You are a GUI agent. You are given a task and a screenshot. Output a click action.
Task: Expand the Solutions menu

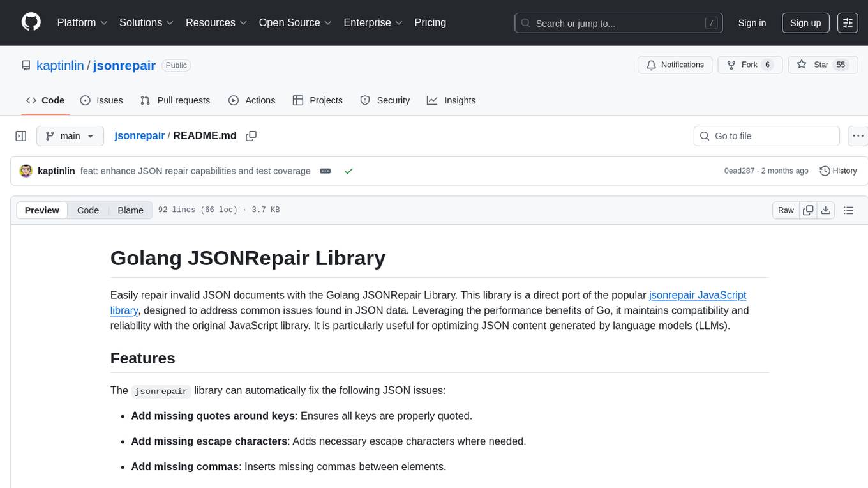146,22
